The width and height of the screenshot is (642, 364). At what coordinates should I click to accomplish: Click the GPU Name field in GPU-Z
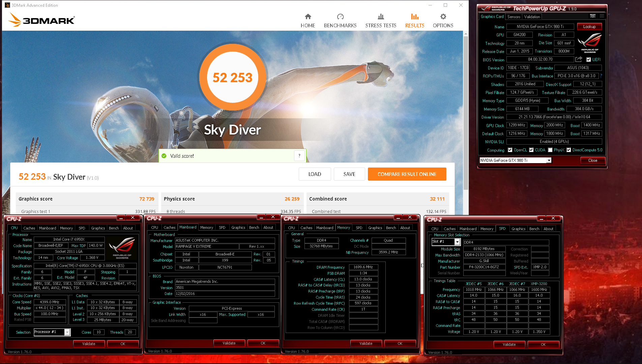540,27
